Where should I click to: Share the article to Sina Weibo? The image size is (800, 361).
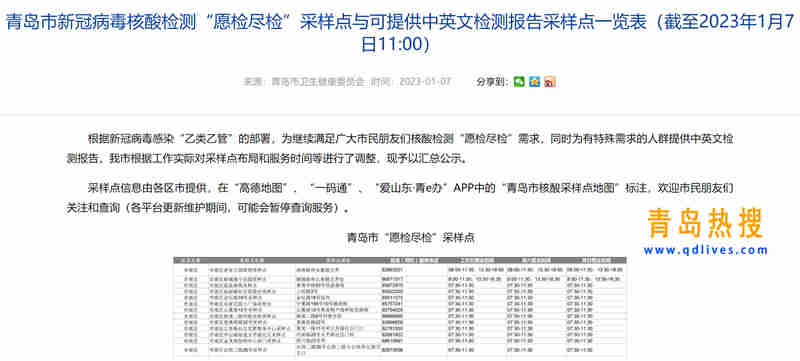pos(549,82)
